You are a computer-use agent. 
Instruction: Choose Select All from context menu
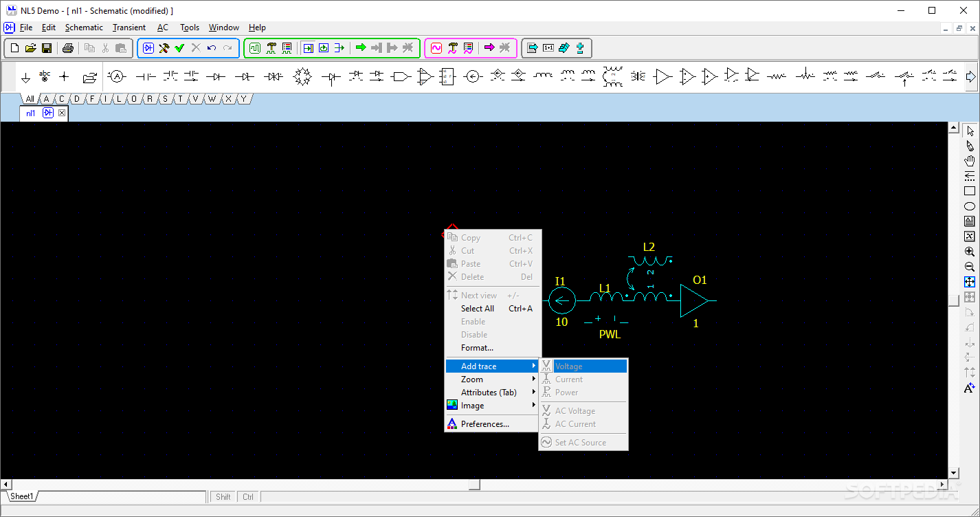pyautogui.click(x=493, y=309)
